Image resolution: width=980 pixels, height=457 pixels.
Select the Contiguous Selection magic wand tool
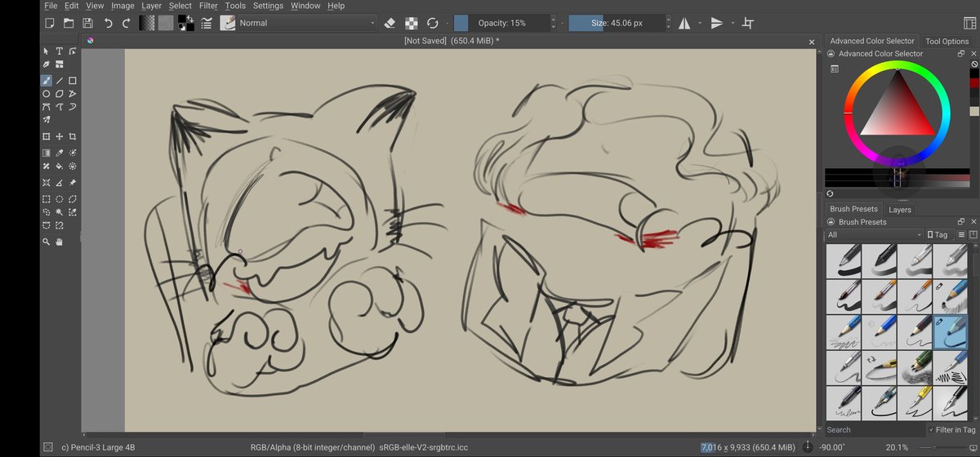click(60, 212)
